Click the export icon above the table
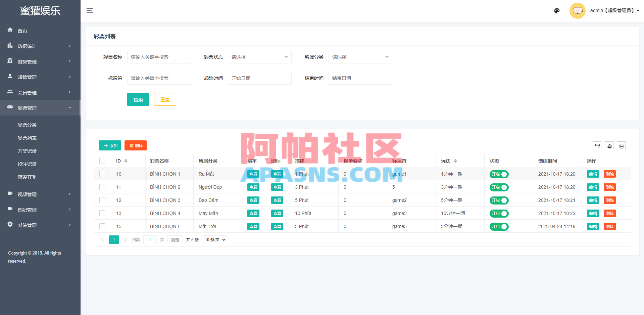 [609, 145]
